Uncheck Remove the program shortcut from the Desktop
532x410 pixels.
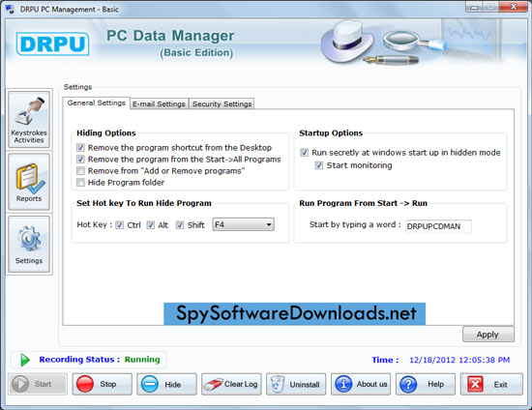click(80, 148)
